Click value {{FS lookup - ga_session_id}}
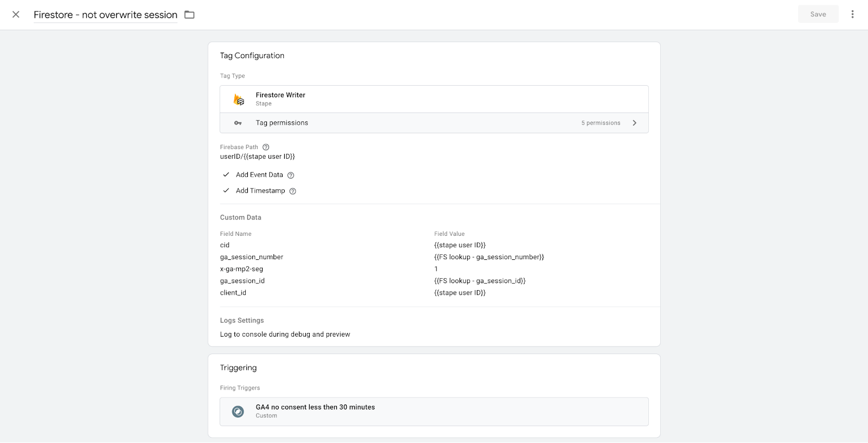 point(480,281)
